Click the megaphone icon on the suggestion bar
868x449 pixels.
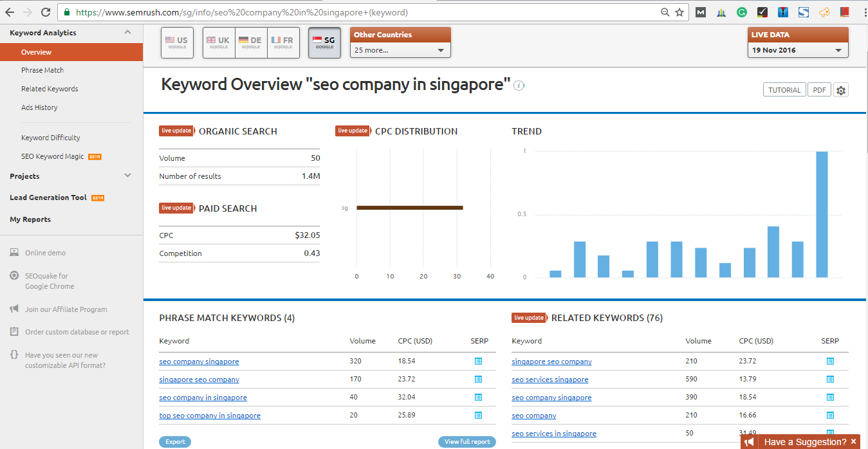click(x=748, y=442)
